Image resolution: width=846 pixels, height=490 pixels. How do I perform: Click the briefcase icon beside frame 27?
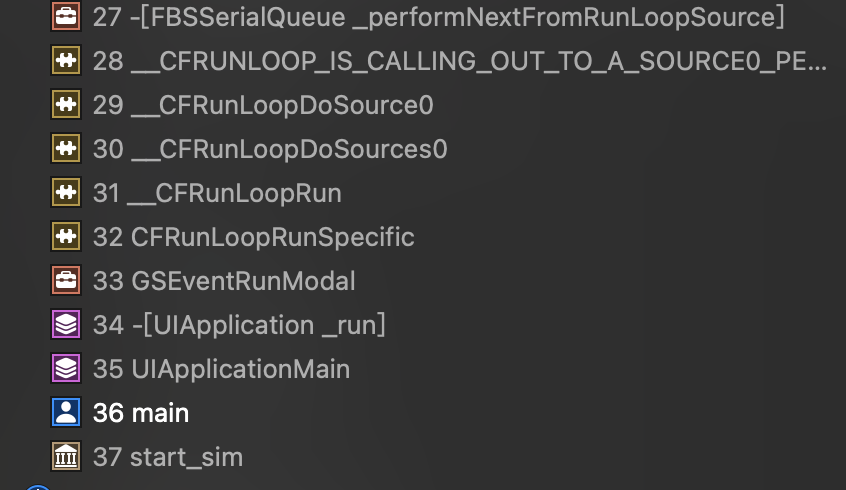coord(65,17)
